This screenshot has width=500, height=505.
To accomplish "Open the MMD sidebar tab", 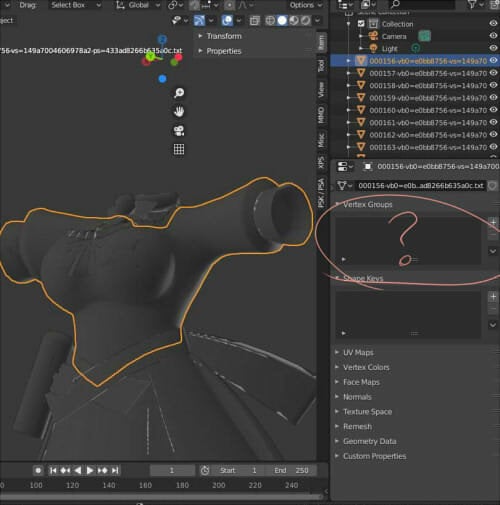I will pos(321,115).
